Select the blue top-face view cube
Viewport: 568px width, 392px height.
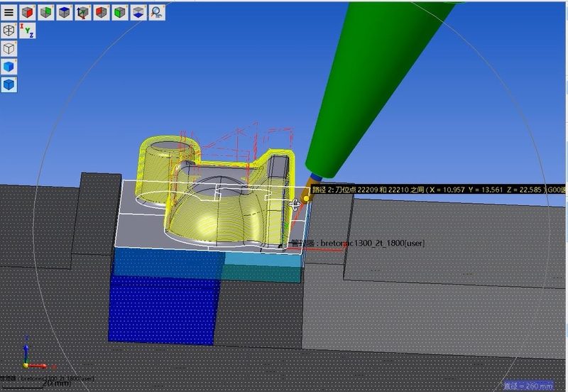tap(65, 12)
